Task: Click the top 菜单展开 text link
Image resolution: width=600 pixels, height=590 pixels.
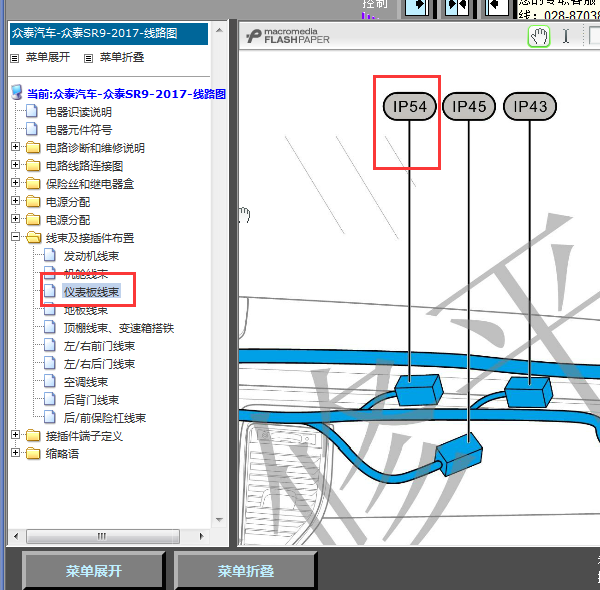Action: tap(48, 57)
